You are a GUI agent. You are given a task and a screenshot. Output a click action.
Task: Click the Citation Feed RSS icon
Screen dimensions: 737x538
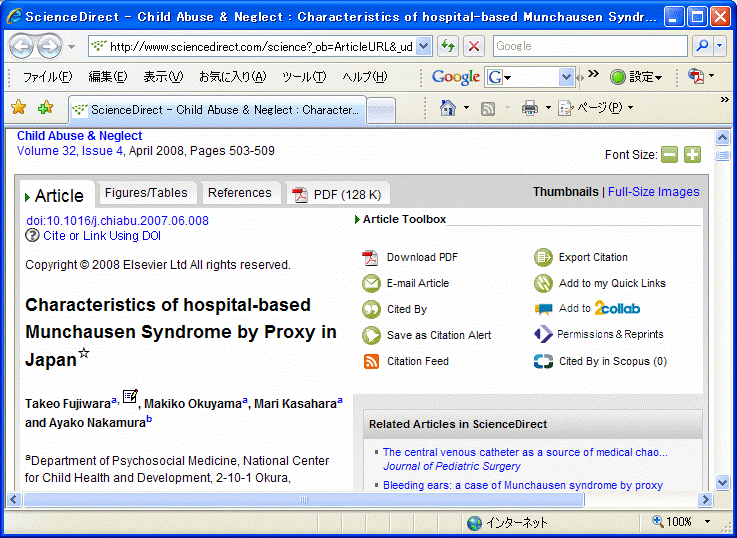[371, 361]
